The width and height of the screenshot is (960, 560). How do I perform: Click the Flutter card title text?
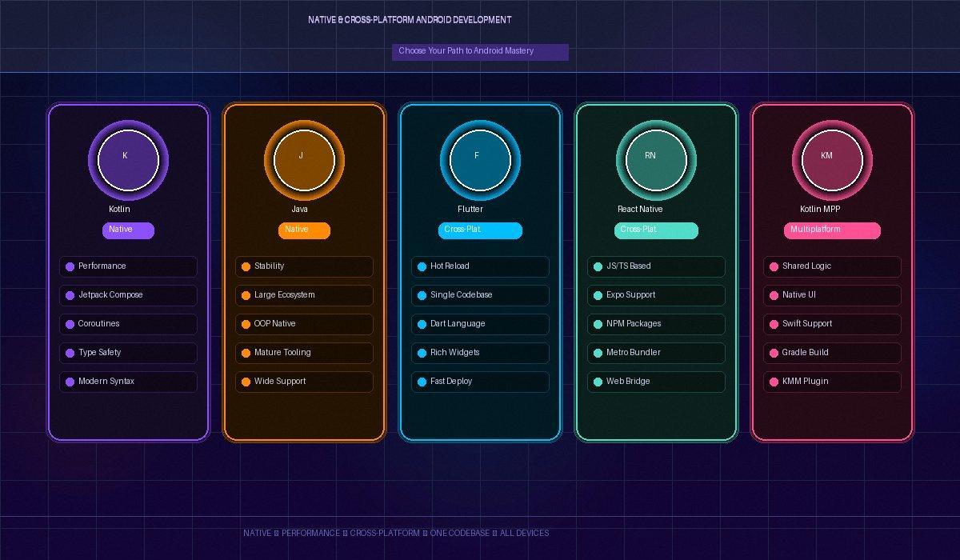click(470, 209)
